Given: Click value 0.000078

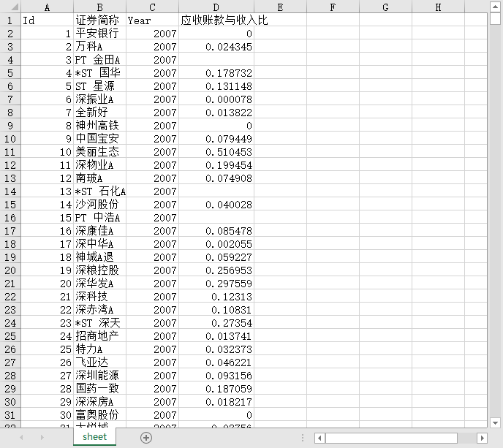Looking at the screenshot, I should [x=216, y=99].
